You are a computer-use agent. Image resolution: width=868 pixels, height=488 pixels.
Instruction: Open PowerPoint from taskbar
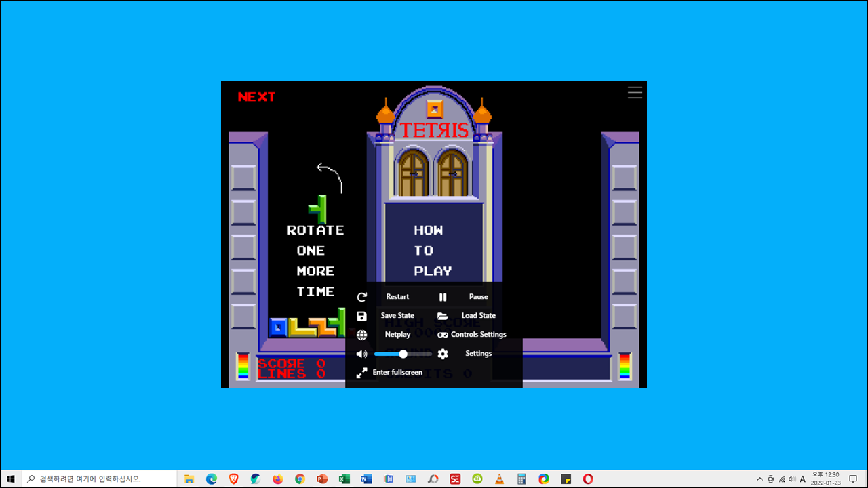tap(322, 479)
